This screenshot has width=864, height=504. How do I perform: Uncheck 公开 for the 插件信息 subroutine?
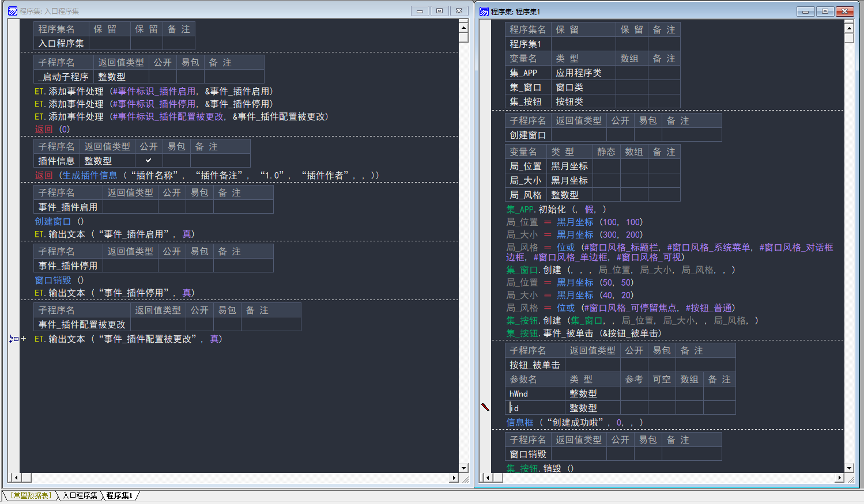click(x=149, y=161)
